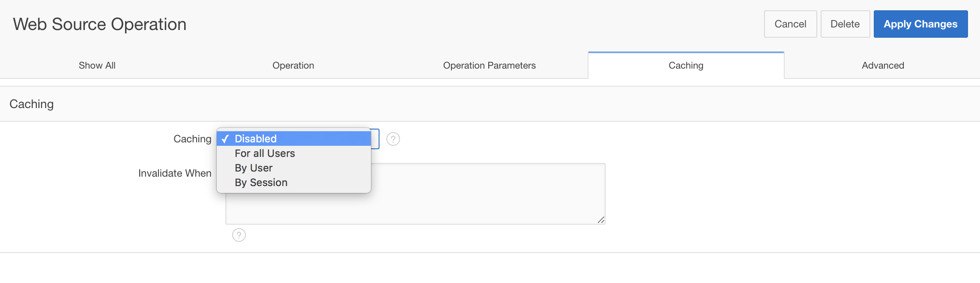Go to the Advanced tab

point(883,66)
